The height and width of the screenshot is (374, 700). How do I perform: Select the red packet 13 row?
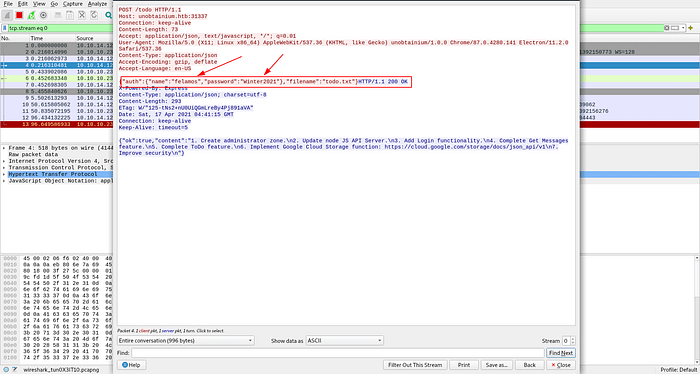point(56,124)
